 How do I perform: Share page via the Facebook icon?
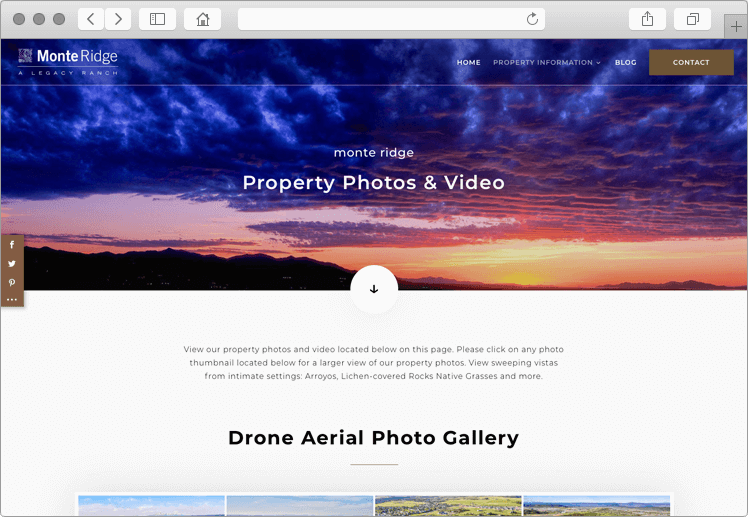[x=12, y=245]
